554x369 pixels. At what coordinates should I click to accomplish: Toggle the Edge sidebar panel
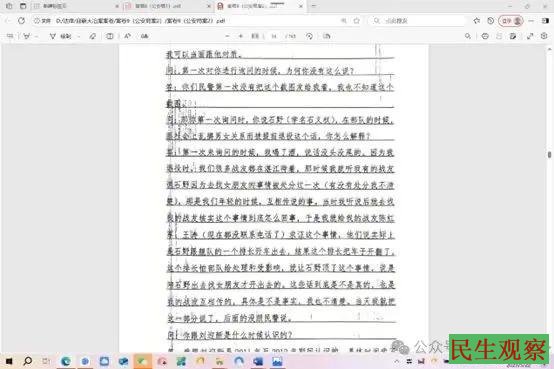(x=545, y=21)
